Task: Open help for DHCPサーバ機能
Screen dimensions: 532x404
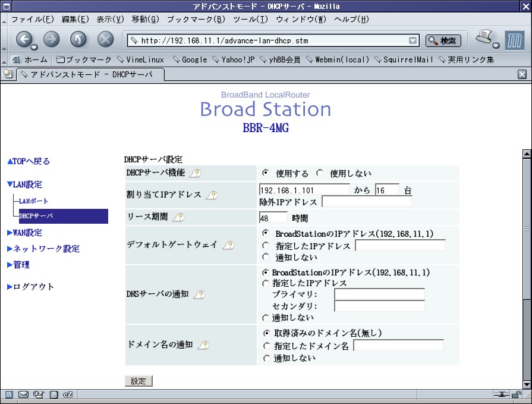Action: pos(196,174)
